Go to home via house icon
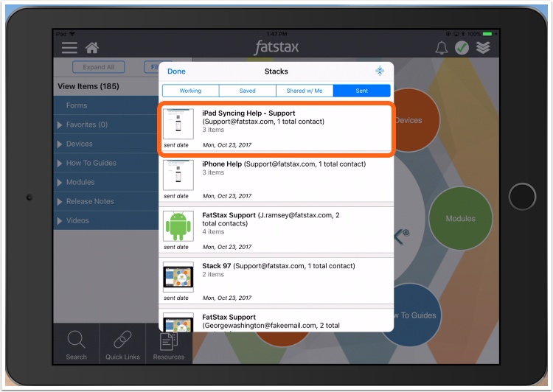 (92, 48)
